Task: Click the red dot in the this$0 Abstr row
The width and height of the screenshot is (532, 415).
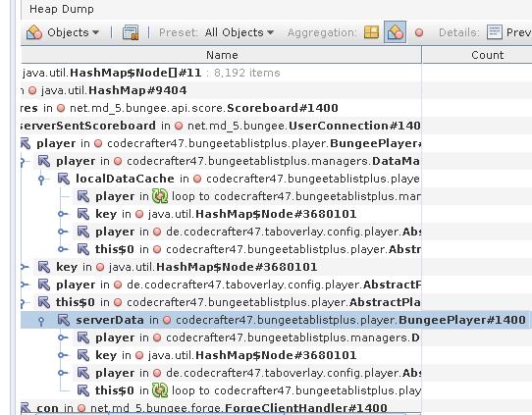Action: (157, 249)
